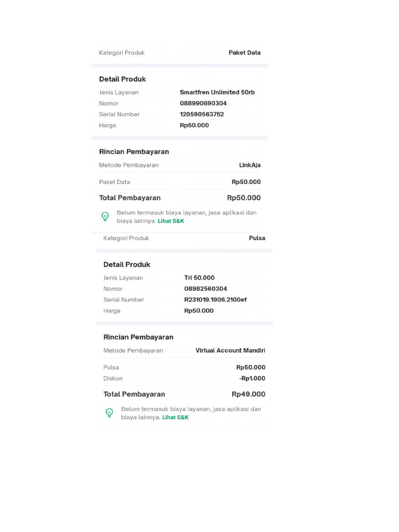The image size is (399, 532).
Task: Click the Metode Pembayaran label beside LinkAja
Action: (129, 165)
